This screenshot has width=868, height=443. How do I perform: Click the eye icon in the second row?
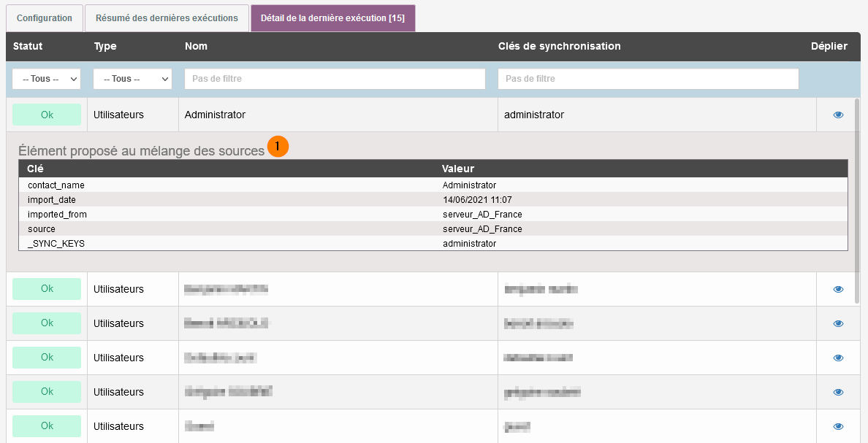838,289
